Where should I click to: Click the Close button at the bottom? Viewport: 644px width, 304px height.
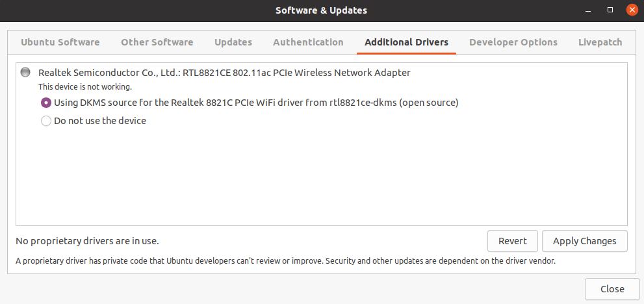point(612,289)
